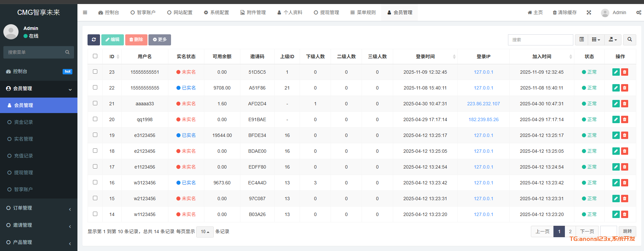Click the search magnifier button beside table tools
Viewport: 644px width, 251px height.
tap(630, 40)
